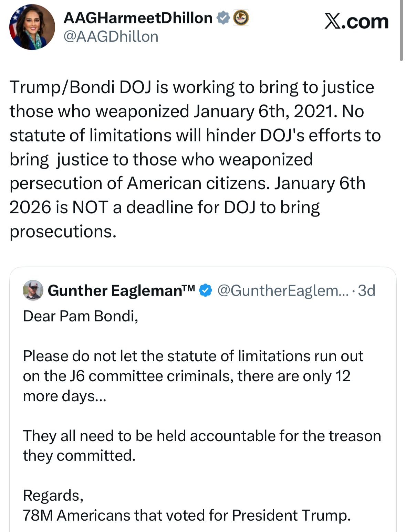Image resolution: width=406 pixels, height=532 pixels.
Task: Click the held accountable for the treason paragraph
Action: point(201,445)
